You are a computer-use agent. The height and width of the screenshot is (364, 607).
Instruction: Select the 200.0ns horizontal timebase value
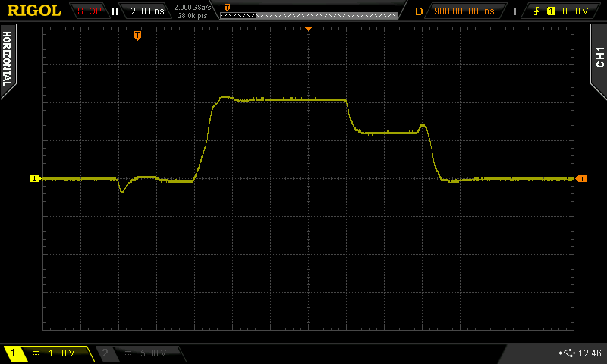[x=147, y=11]
